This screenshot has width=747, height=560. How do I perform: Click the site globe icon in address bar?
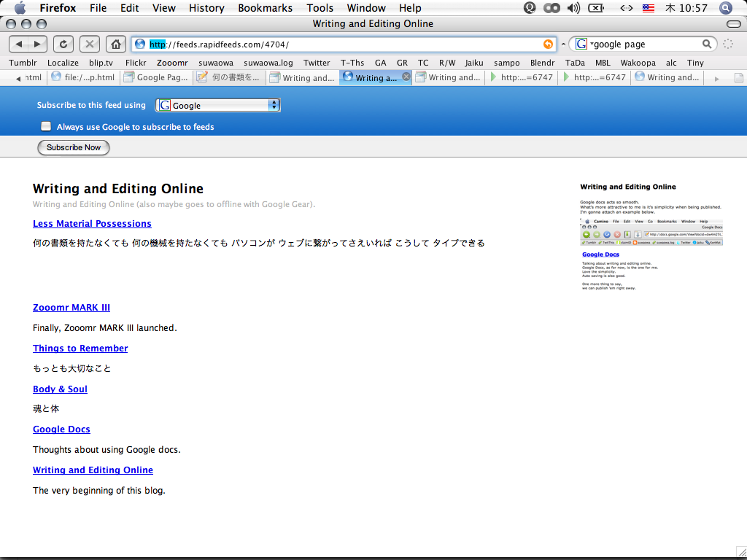pyautogui.click(x=139, y=44)
